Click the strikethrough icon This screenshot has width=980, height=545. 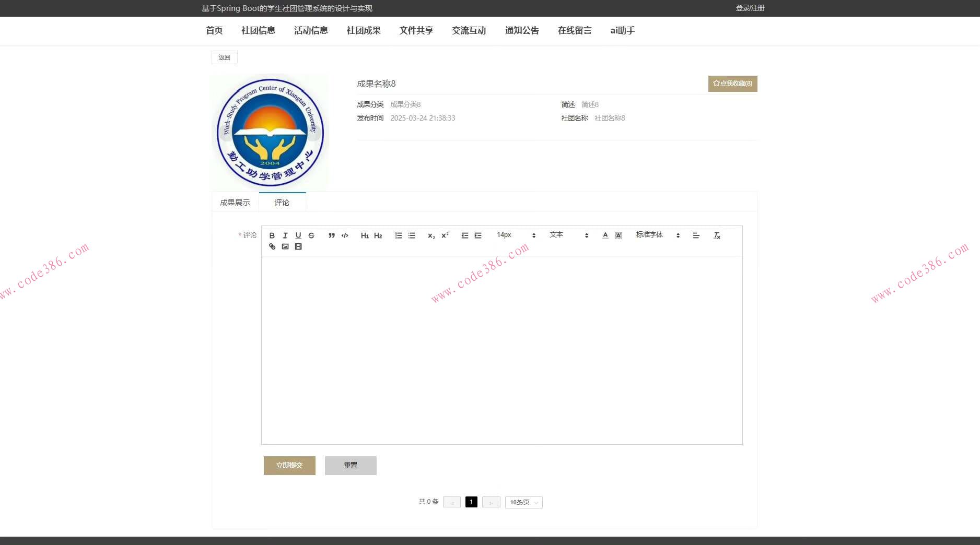point(311,235)
